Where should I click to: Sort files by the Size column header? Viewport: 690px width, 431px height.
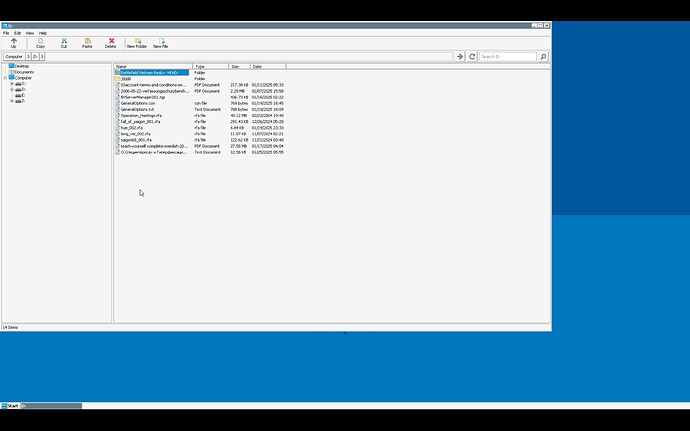[x=235, y=66]
